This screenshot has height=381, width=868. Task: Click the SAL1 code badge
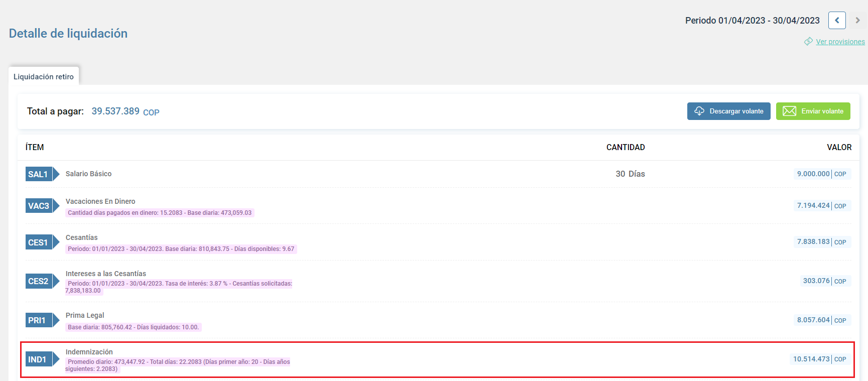pos(42,174)
